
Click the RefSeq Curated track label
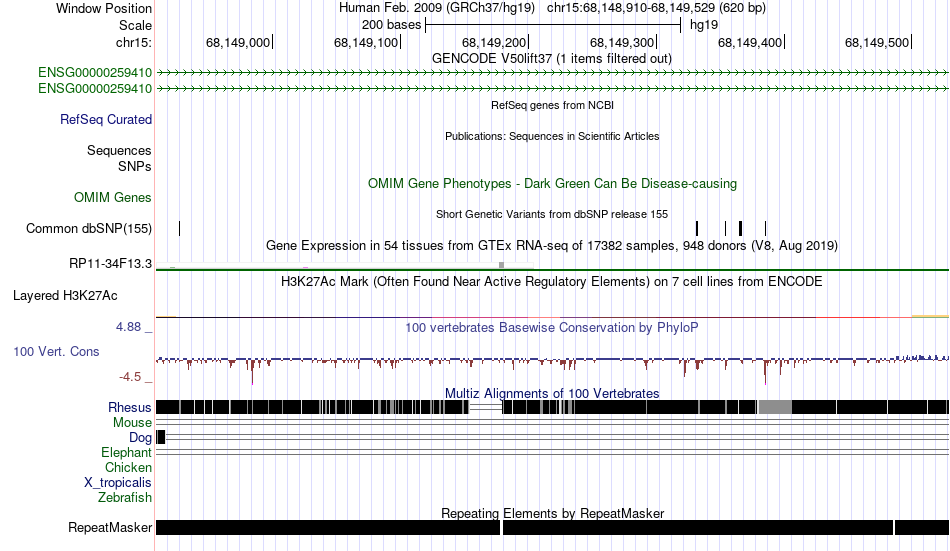106,119
